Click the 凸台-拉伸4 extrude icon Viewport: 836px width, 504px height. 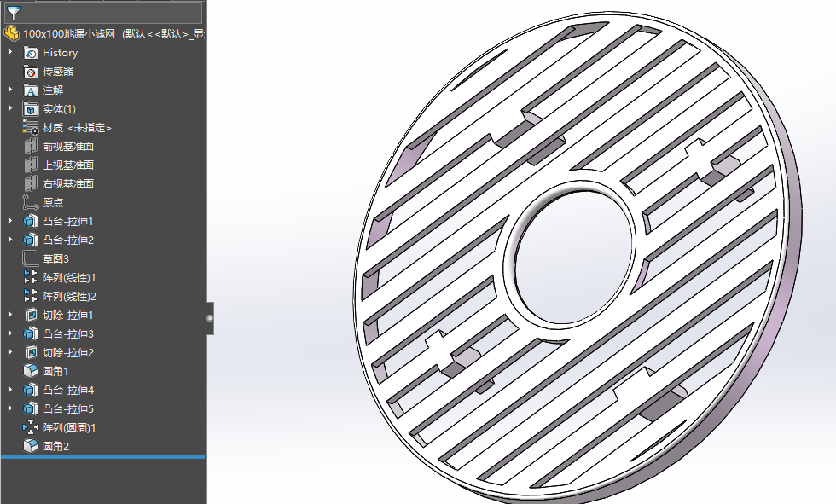point(31,391)
